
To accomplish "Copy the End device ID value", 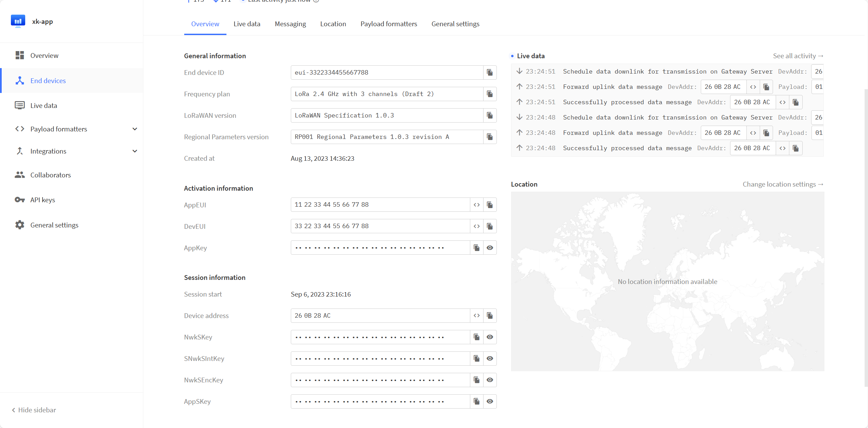I will 490,73.
